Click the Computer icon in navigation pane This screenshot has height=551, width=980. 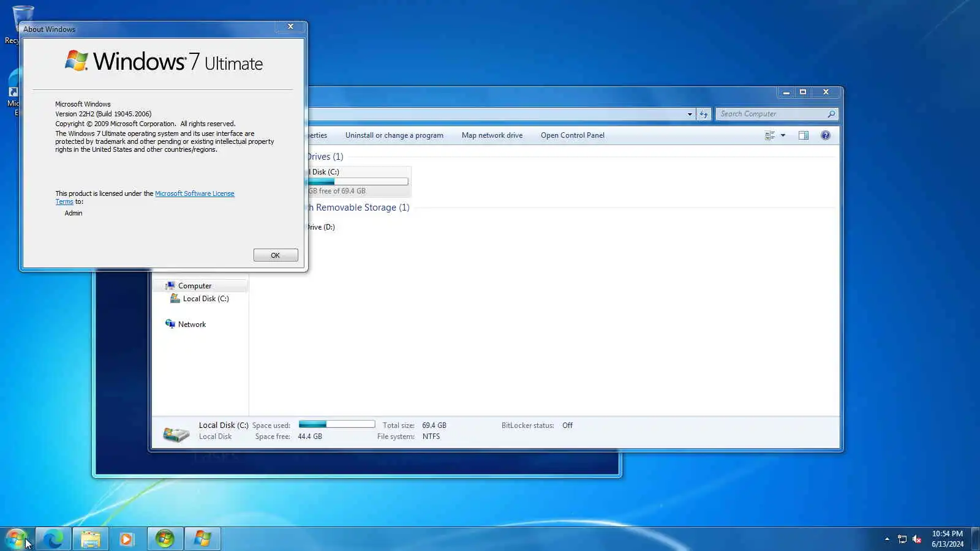pos(170,286)
